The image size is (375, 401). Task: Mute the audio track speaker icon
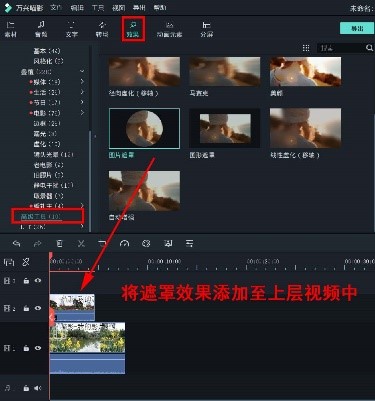(38, 388)
